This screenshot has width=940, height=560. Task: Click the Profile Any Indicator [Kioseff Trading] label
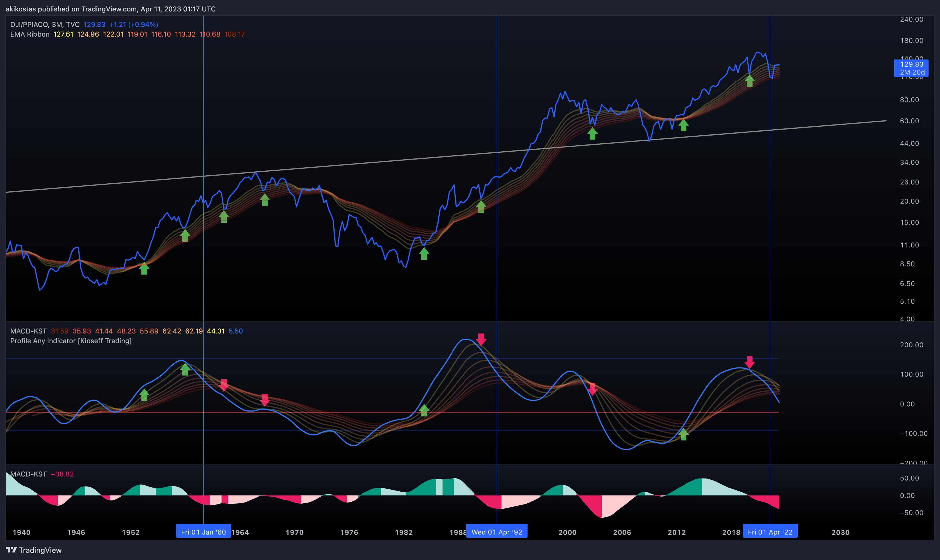point(71,341)
